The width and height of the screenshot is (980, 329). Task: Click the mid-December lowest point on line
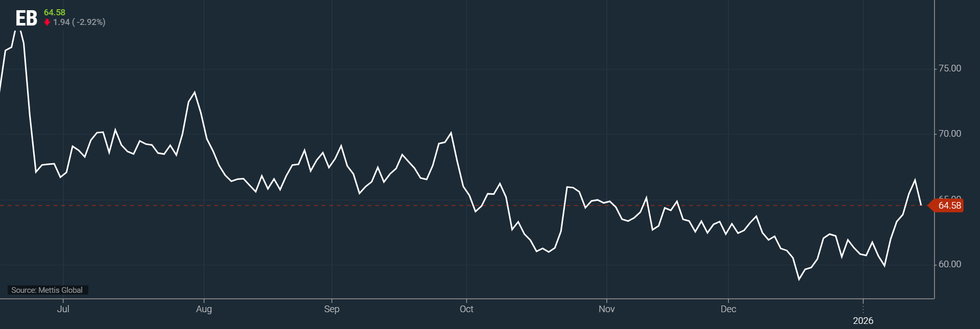[799, 280]
